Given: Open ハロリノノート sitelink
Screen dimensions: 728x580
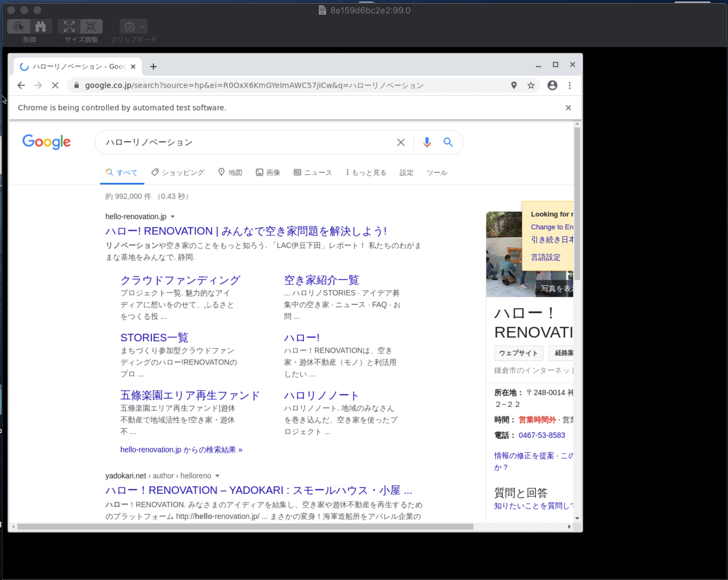Looking at the screenshot, I should (x=321, y=395).
